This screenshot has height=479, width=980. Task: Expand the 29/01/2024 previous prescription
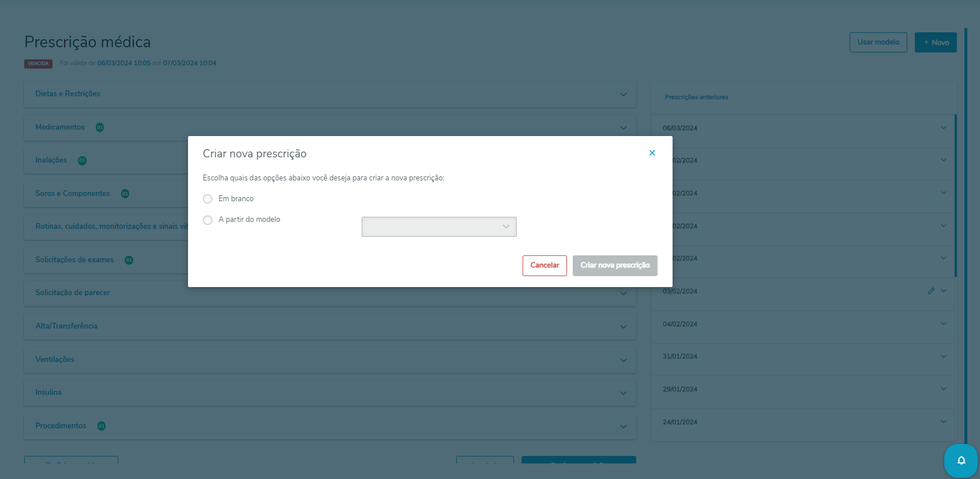(x=944, y=389)
